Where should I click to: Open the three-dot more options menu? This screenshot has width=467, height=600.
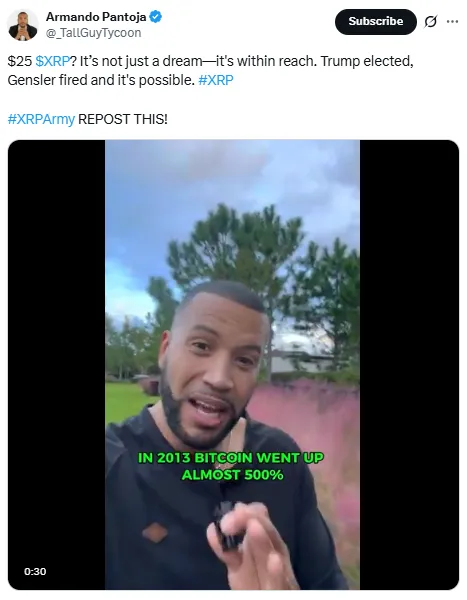pos(452,21)
